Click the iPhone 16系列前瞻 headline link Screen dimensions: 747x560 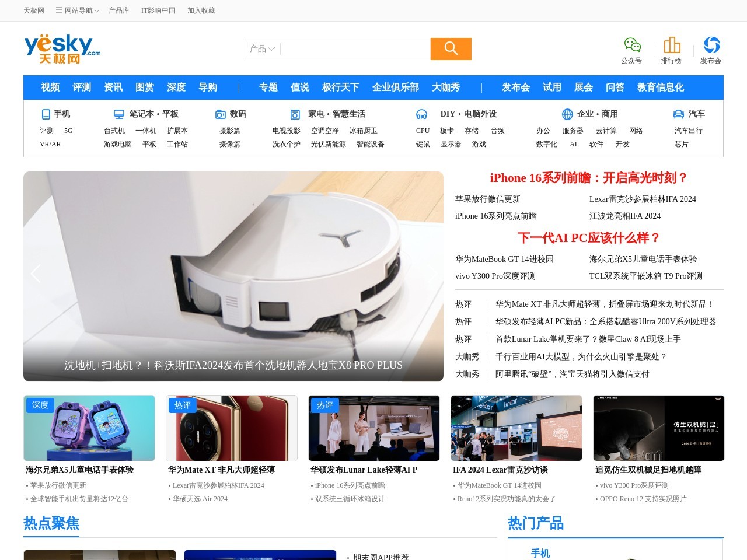588,178
